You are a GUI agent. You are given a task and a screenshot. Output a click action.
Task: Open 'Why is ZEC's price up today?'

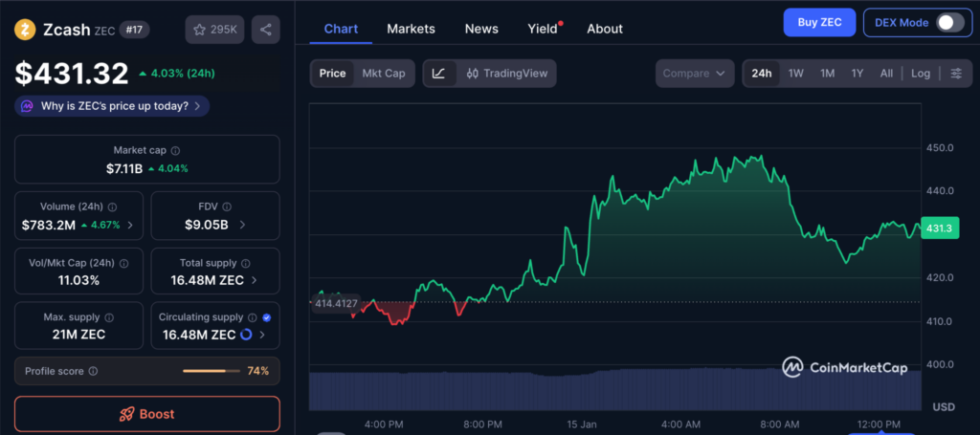point(112,106)
